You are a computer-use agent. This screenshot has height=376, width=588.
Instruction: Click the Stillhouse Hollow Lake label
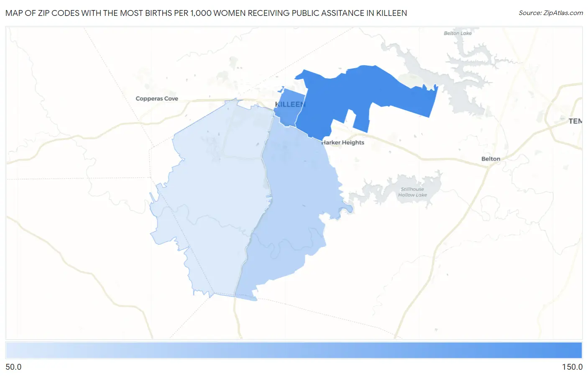tap(412, 192)
